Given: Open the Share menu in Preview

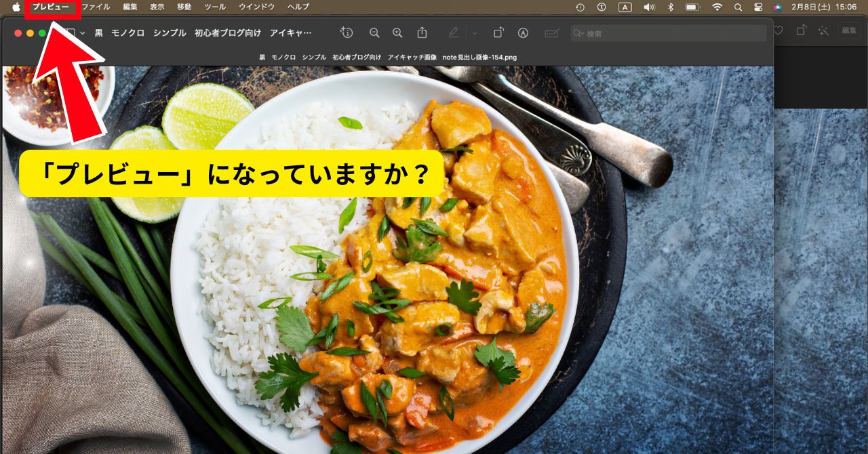Looking at the screenshot, I should click(422, 33).
